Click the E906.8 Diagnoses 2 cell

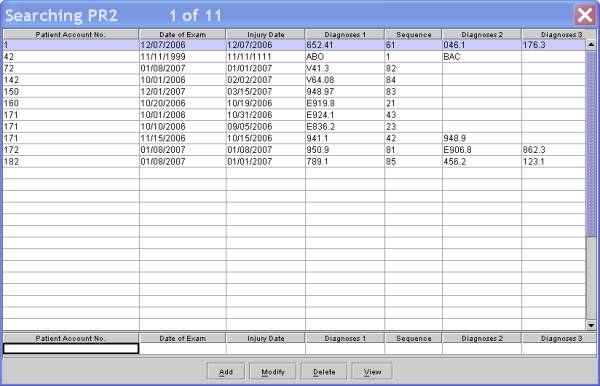pyautogui.click(x=482, y=150)
